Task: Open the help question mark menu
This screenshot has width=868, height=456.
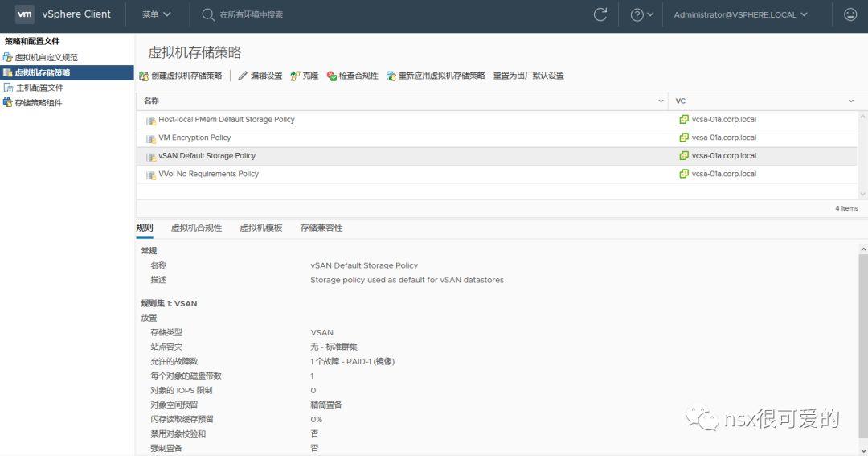Action: 641,15
